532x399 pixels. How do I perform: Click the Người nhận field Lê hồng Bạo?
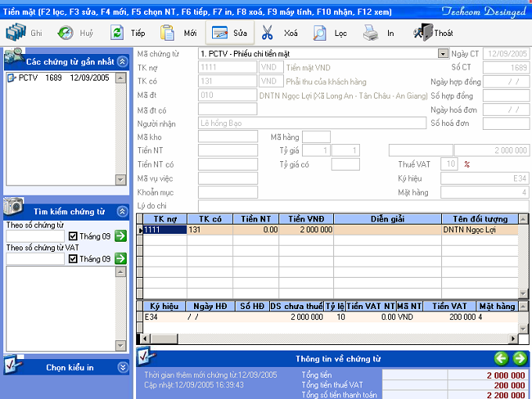tap(312, 123)
